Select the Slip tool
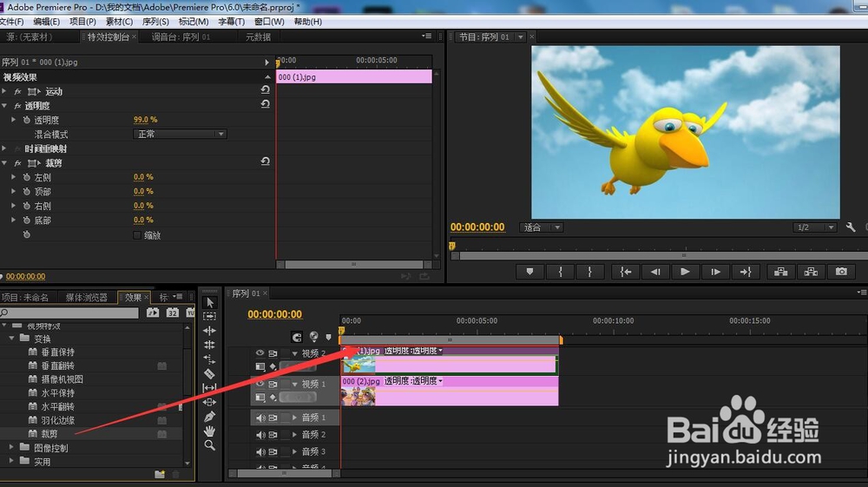868x487 pixels. pyautogui.click(x=210, y=388)
